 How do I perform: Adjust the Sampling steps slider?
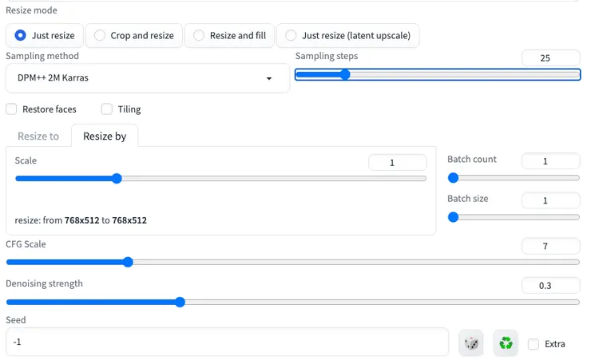345,74
